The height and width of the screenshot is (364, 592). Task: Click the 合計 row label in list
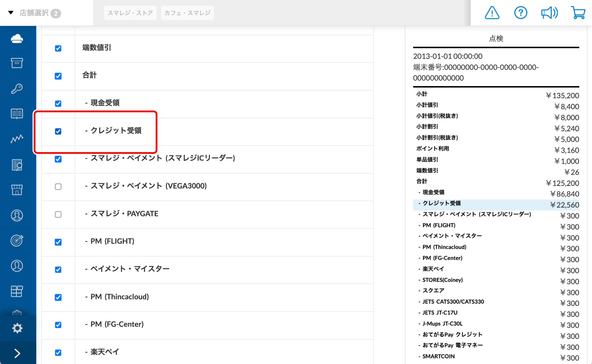point(90,75)
